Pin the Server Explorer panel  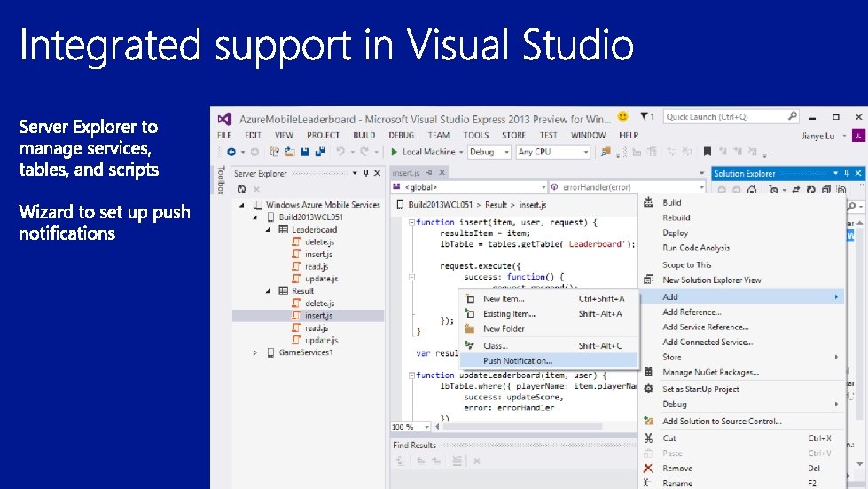(x=366, y=173)
